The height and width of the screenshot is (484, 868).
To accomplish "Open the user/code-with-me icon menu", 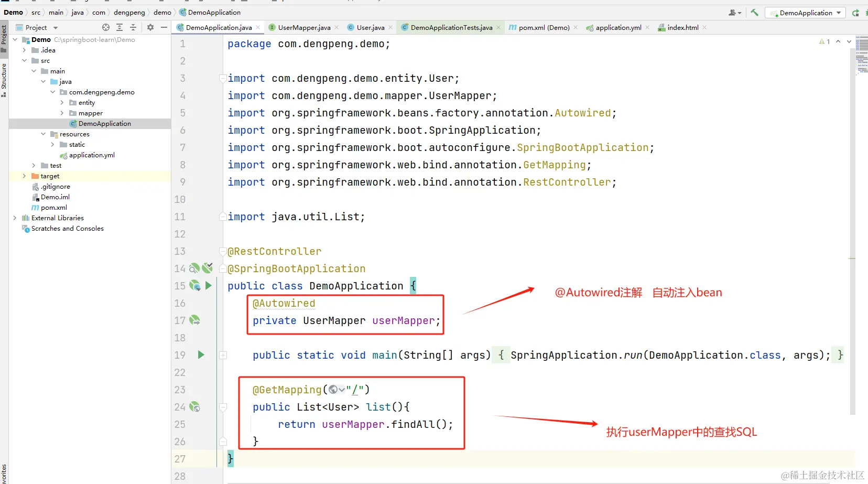I will (x=735, y=13).
